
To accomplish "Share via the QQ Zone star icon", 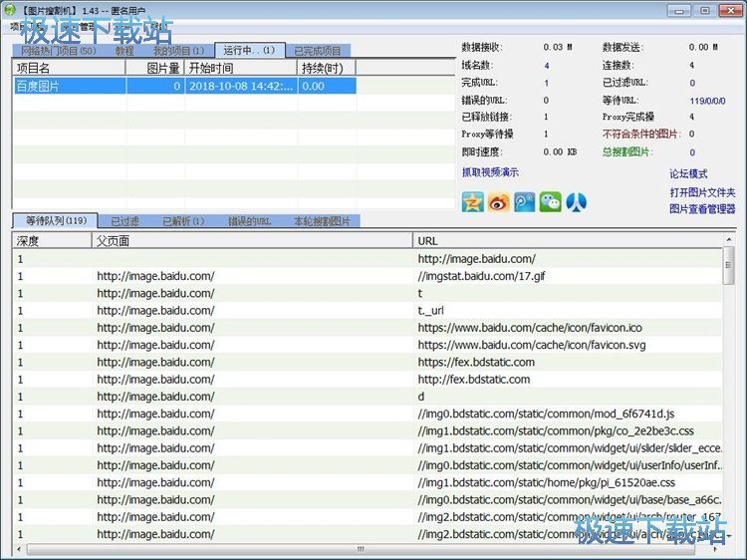I will pos(472,202).
